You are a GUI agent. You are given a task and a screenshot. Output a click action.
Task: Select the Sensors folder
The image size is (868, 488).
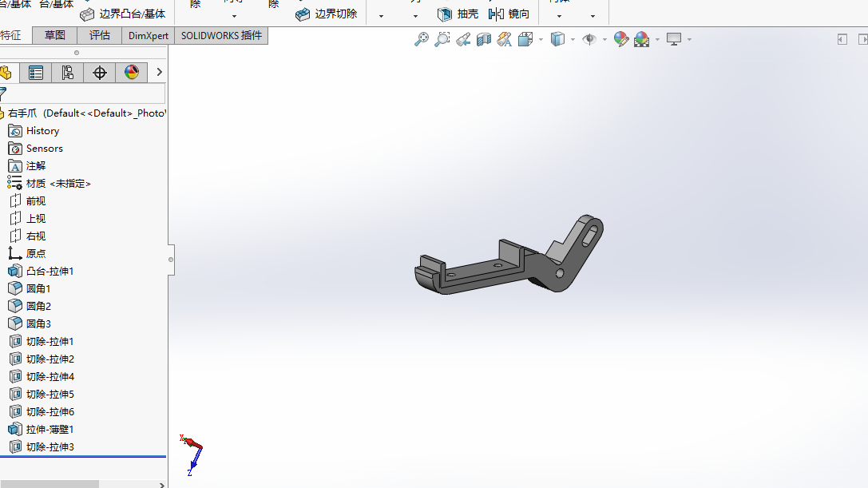pyautogui.click(x=36, y=149)
